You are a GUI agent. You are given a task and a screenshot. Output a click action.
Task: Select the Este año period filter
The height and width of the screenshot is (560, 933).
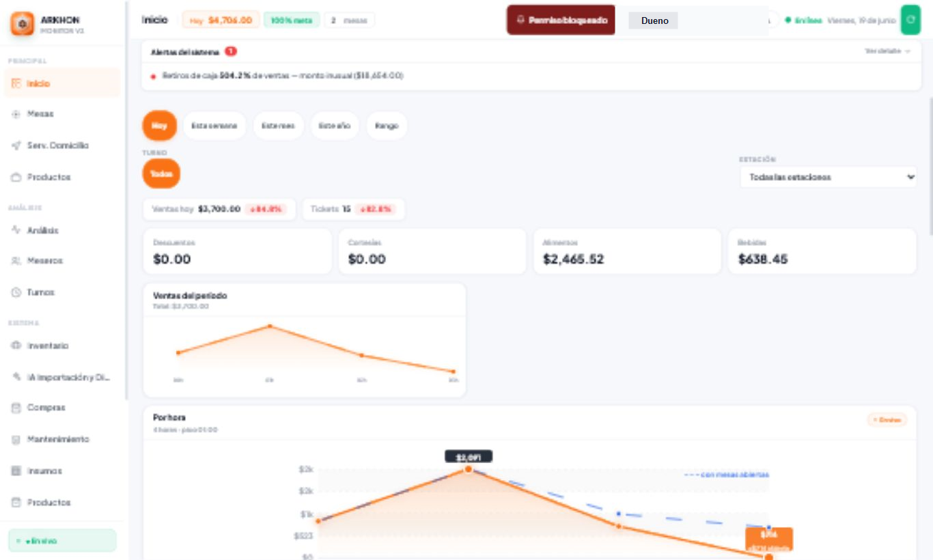[x=335, y=126]
